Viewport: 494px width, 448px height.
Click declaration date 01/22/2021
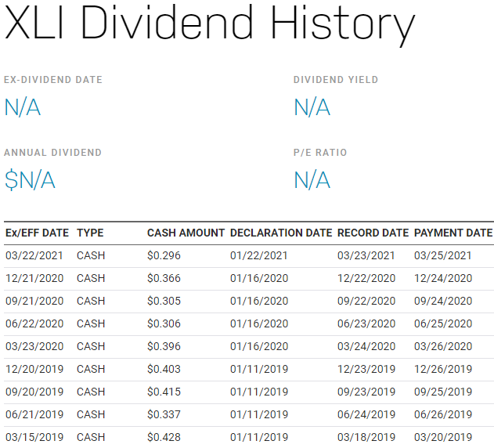[259, 255]
